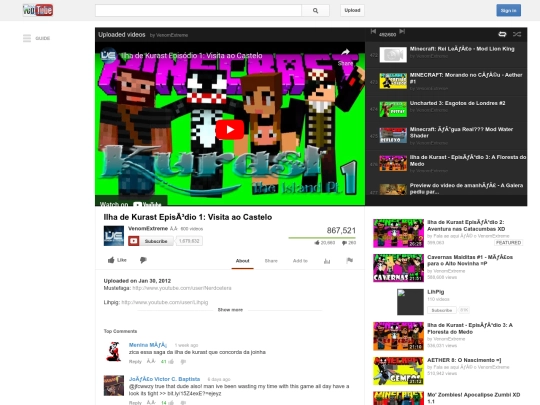Thumbs down Menina Má's comment
Viewport: 540px width, 405px height.
tap(183, 362)
